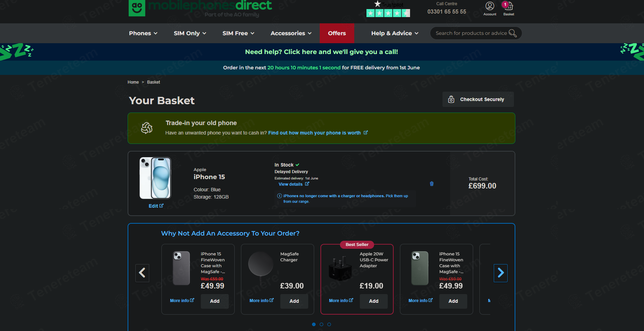Viewport: 644px width, 331px height.
Task: Go to next accessories with right arrow
Action: [500, 273]
